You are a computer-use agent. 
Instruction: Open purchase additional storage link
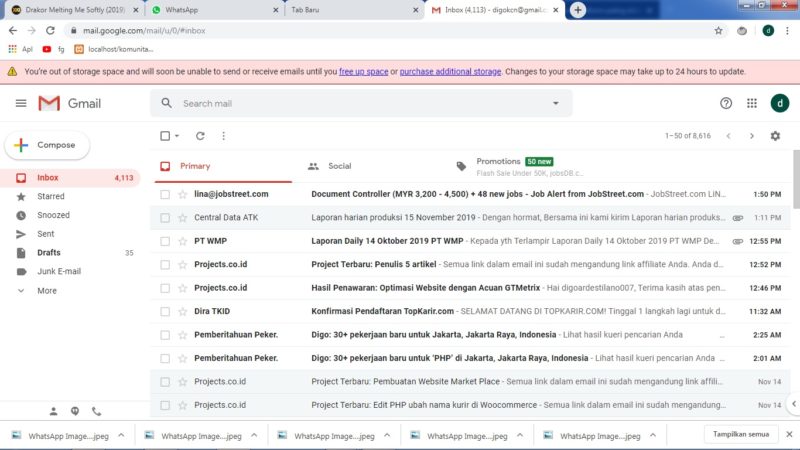tap(450, 72)
